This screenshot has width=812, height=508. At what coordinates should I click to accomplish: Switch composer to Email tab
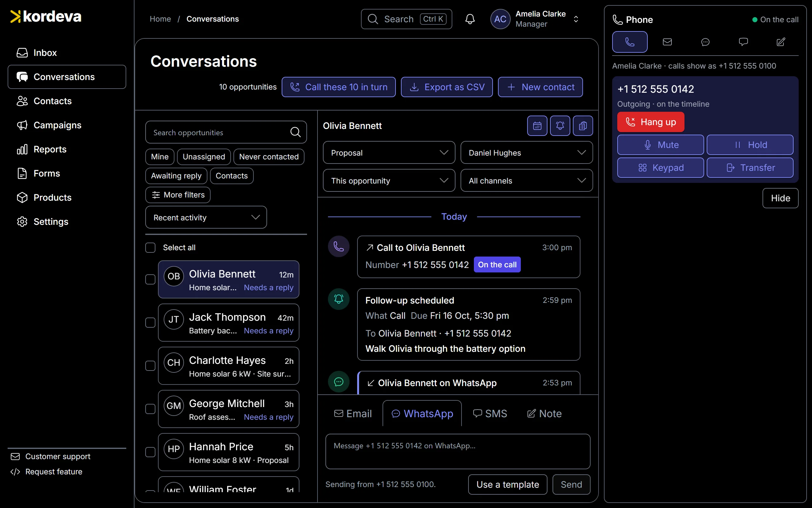(353, 414)
